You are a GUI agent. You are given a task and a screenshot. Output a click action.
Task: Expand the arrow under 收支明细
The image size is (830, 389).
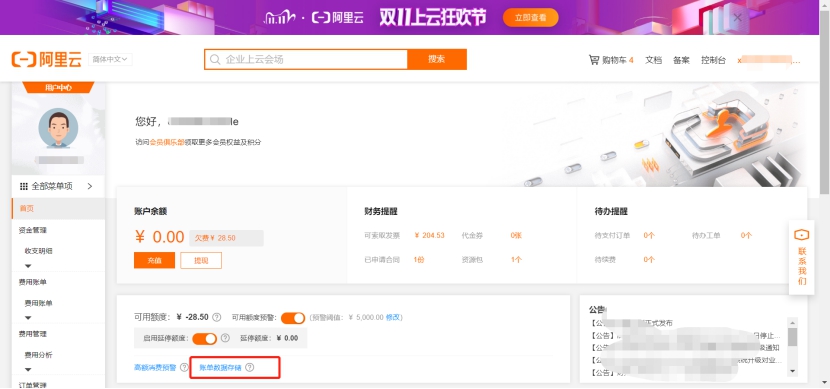click(28, 266)
